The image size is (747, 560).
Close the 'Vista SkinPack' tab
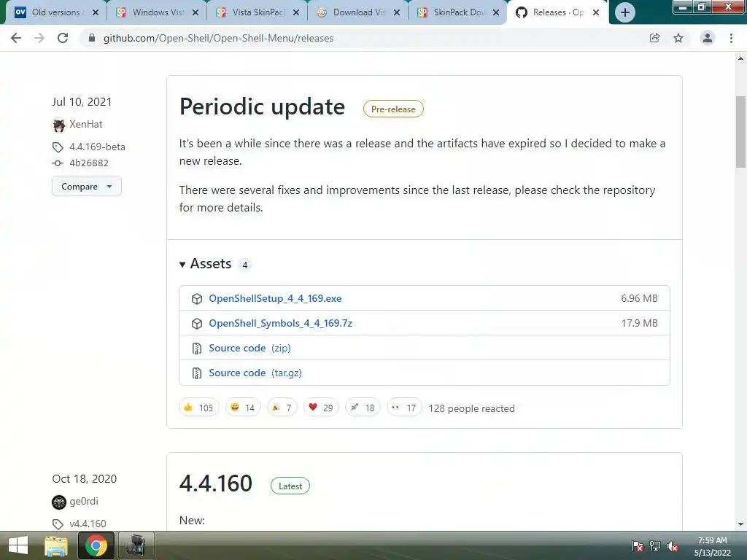(x=296, y=12)
